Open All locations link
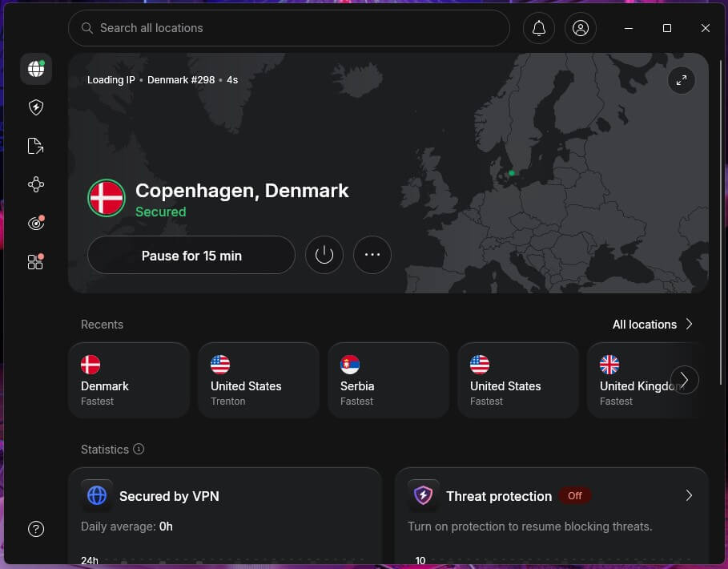This screenshot has width=728, height=569. coord(653,325)
